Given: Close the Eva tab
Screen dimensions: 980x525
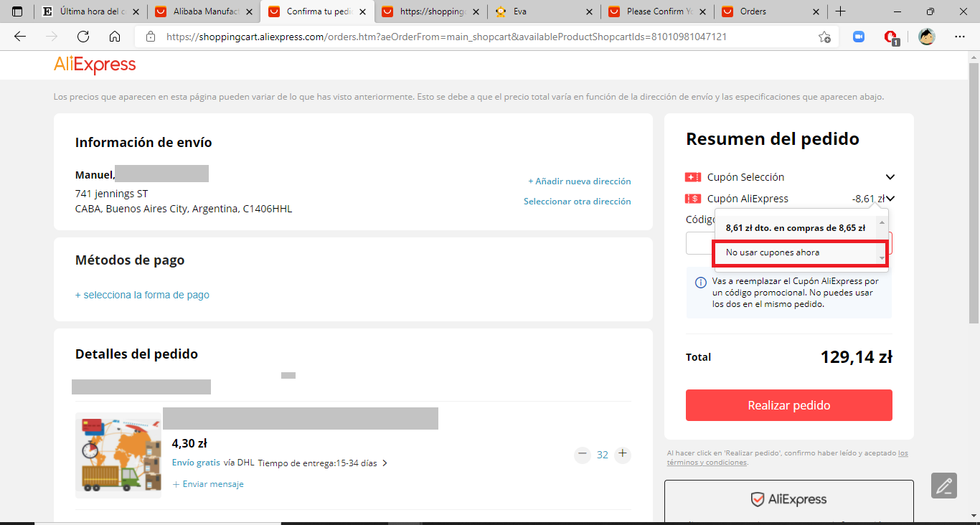Looking at the screenshot, I should pyautogui.click(x=589, y=11).
